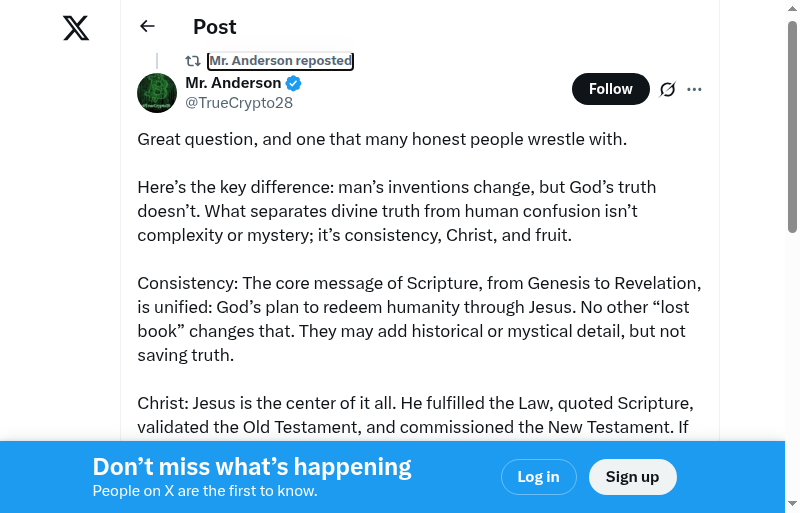Click the scrollbar down arrow
This screenshot has width=800, height=513.
click(x=792, y=504)
